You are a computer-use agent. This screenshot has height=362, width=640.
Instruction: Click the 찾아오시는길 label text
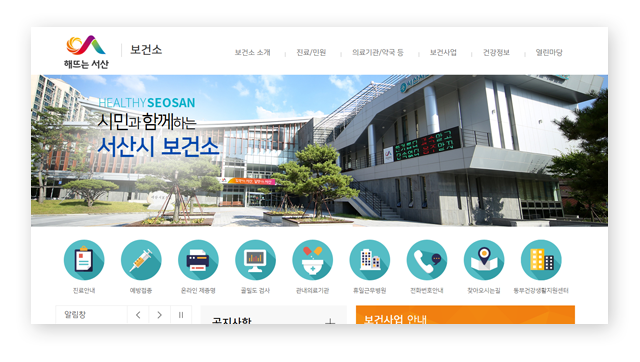[x=484, y=291]
